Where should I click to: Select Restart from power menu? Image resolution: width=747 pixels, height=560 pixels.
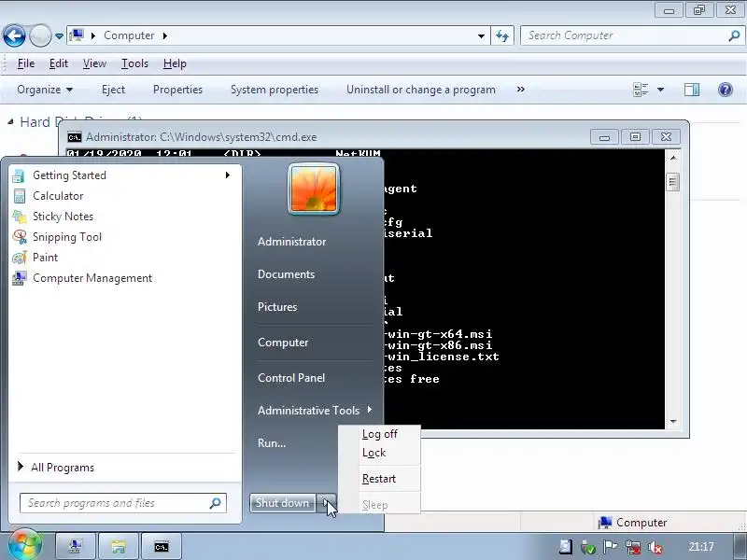(x=380, y=479)
